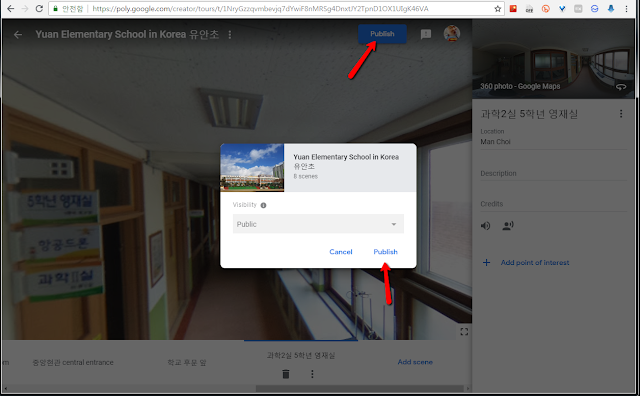Click the browser back arrow

11,9
